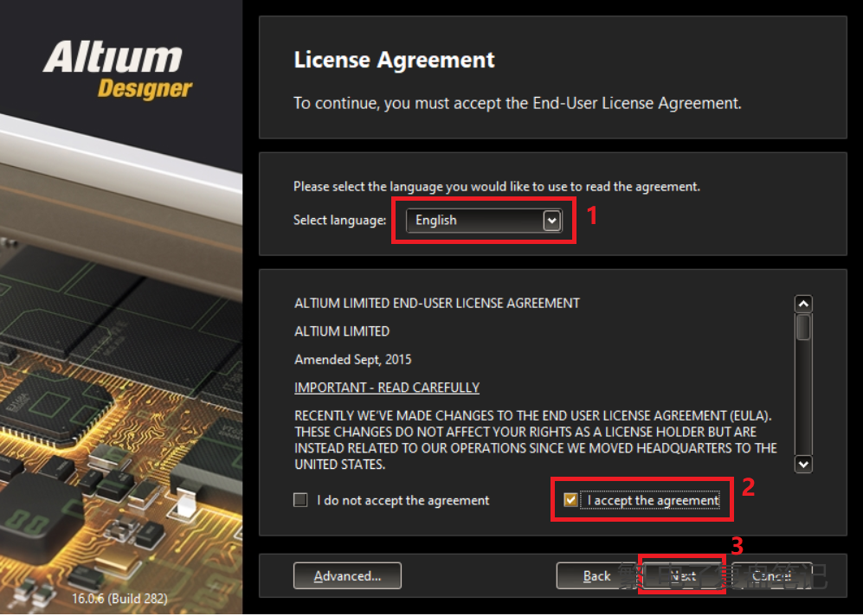This screenshot has height=616, width=863.
Task: Click the 'I accept the agreement' label text
Action: point(654,500)
